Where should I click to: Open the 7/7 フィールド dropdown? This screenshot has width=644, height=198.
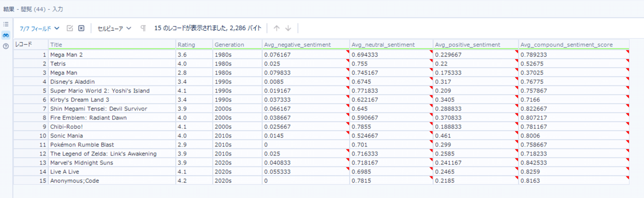(40, 28)
